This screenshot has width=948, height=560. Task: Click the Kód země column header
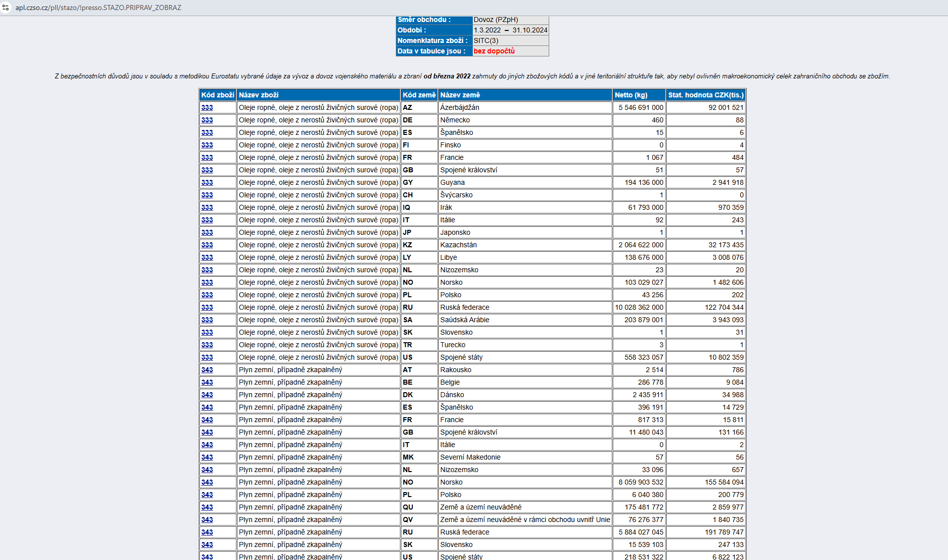tap(419, 95)
